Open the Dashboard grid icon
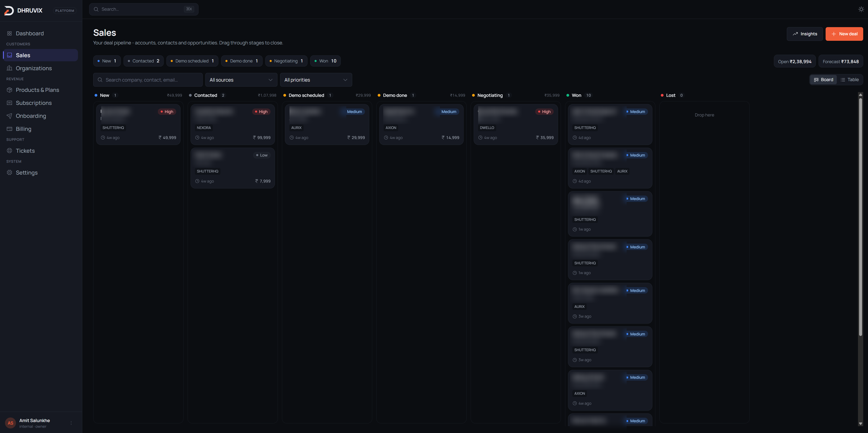The image size is (868, 433). point(9,33)
